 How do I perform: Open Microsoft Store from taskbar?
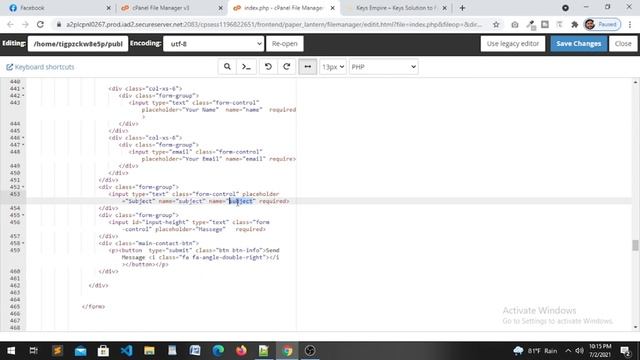point(103,351)
